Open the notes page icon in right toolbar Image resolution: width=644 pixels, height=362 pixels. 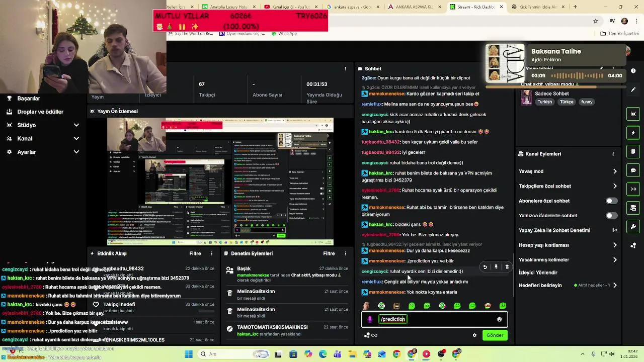coord(633,151)
